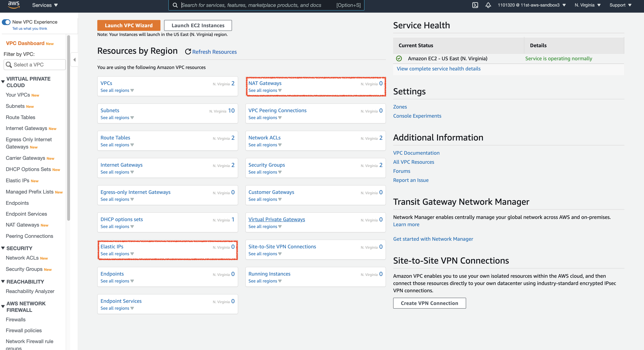The width and height of the screenshot is (644, 350).
Task: Click Report an Issue link
Action: coord(411,180)
